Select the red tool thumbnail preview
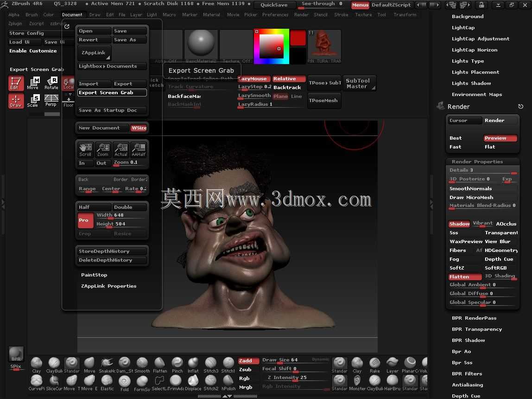This screenshot has height=399, width=532. pyautogui.click(x=324, y=46)
